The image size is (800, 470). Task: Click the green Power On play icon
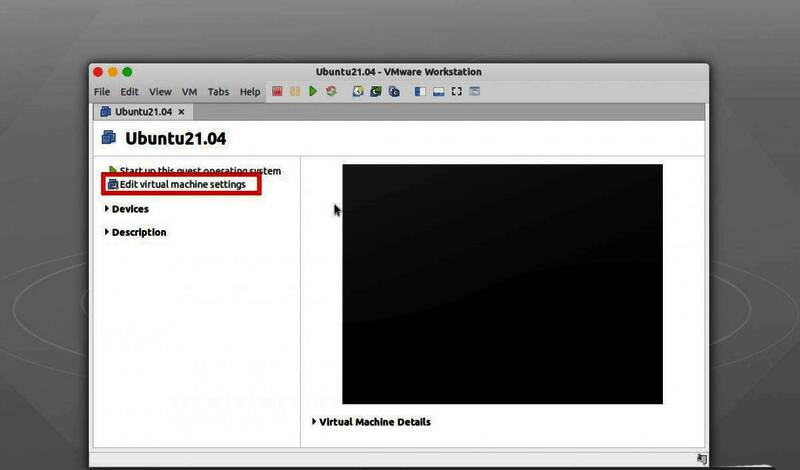[x=313, y=92]
